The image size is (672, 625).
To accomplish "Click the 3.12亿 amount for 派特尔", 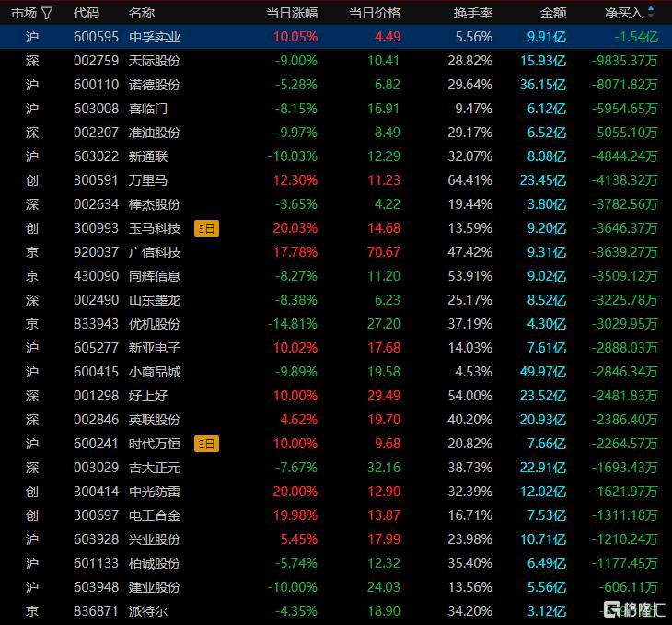I will click(547, 611).
